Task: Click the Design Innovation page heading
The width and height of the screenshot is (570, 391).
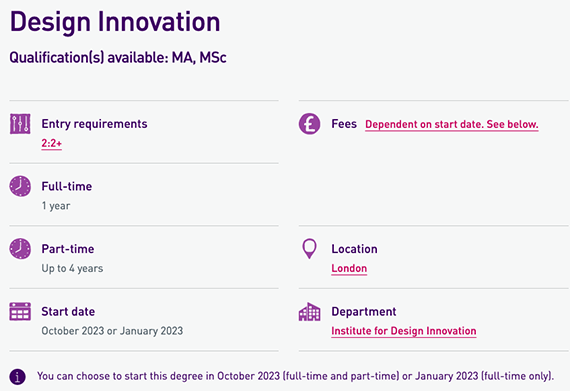Action: 115,22
